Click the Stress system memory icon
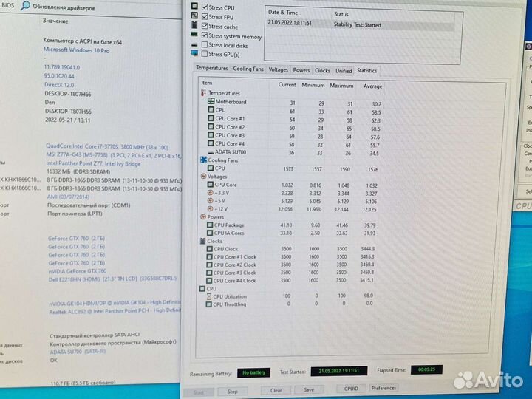This screenshot has width=532, height=399. [x=194, y=34]
